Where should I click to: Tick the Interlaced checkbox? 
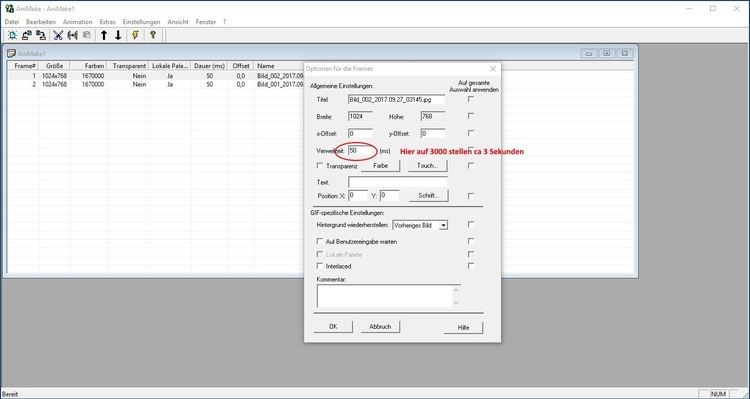pos(320,266)
